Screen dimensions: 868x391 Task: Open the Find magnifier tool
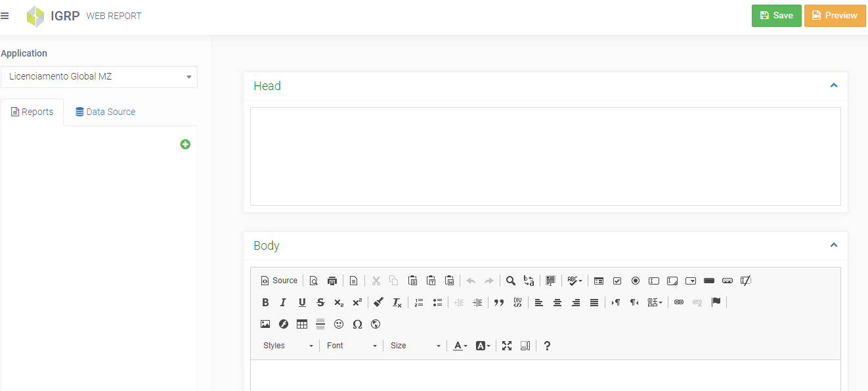510,281
